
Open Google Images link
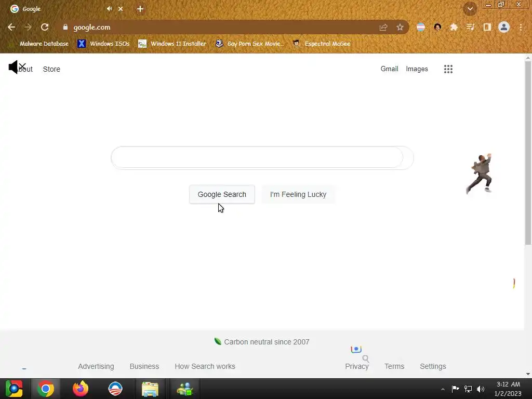click(417, 69)
